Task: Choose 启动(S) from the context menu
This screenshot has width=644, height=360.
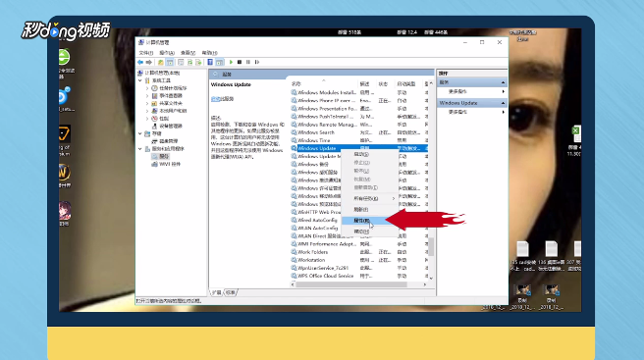Action: [x=370, y=154]
